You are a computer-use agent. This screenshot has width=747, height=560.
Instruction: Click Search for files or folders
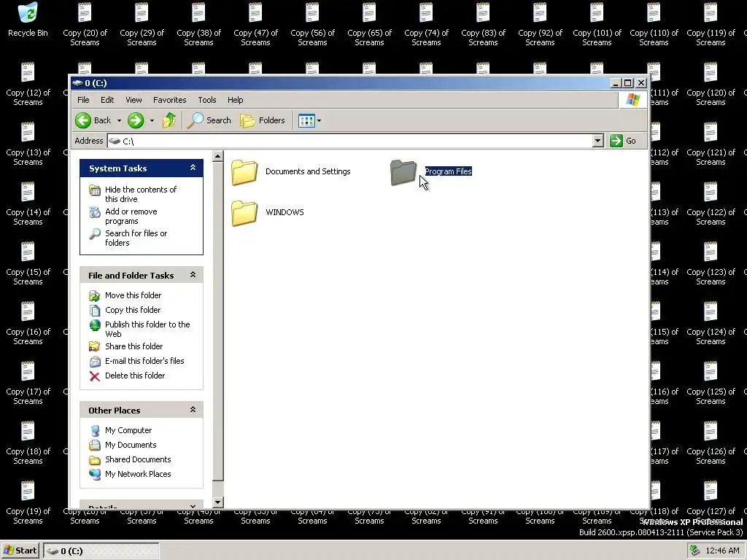point(136,238)
